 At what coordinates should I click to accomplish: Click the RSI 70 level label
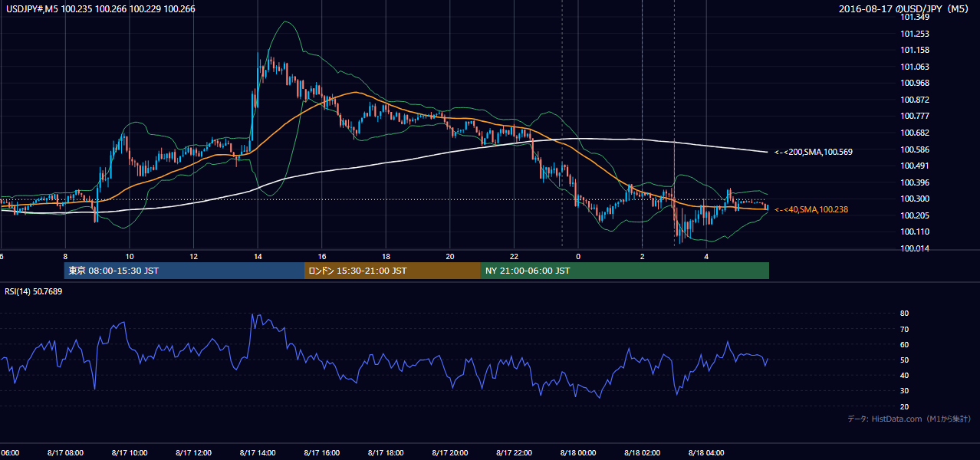coord(904,329)
